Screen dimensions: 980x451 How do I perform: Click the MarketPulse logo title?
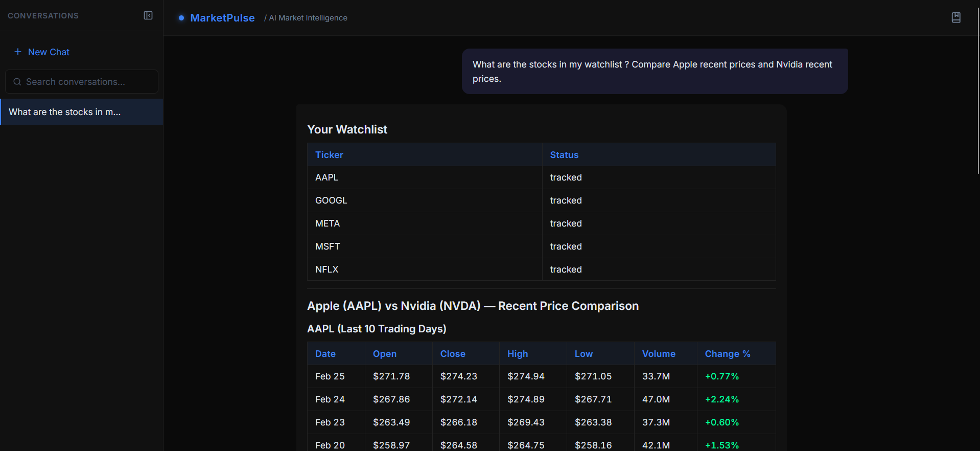pos(222,18)
